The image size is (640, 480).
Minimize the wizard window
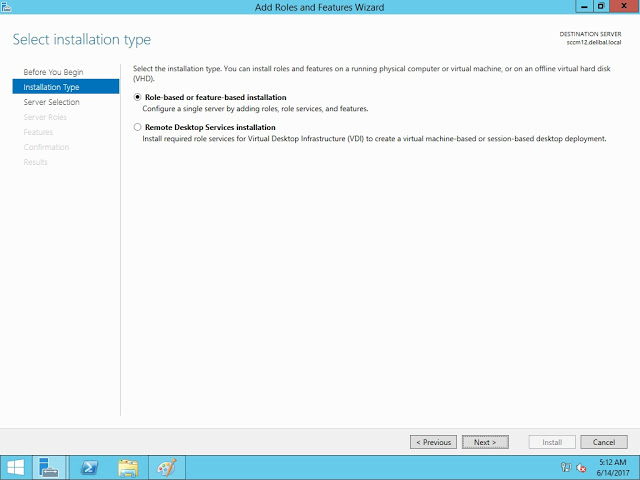[x=581, y=6]
